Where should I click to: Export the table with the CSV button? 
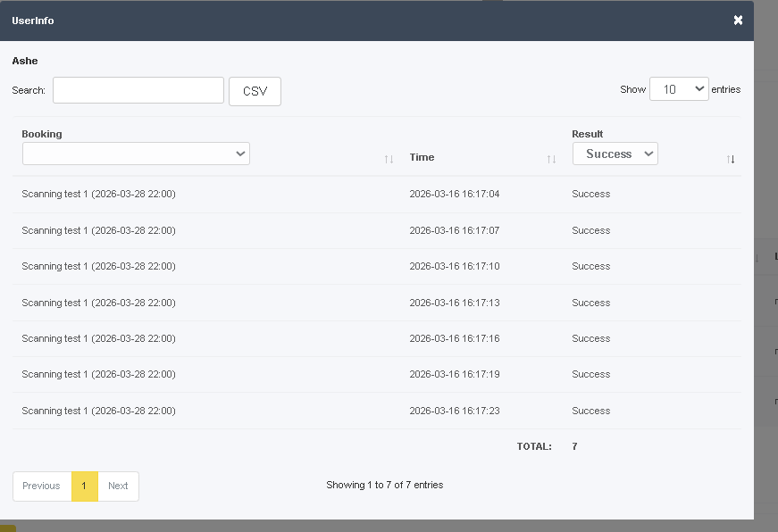255,91
